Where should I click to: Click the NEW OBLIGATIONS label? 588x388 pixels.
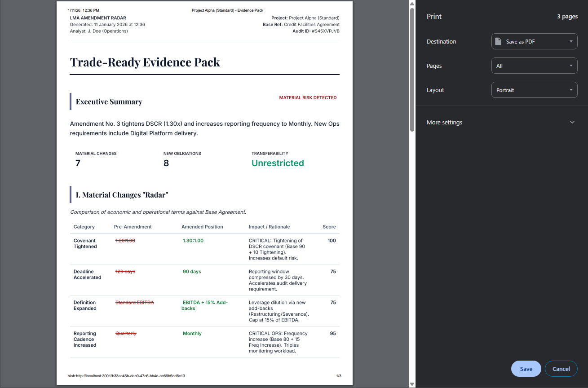[182, 154]
